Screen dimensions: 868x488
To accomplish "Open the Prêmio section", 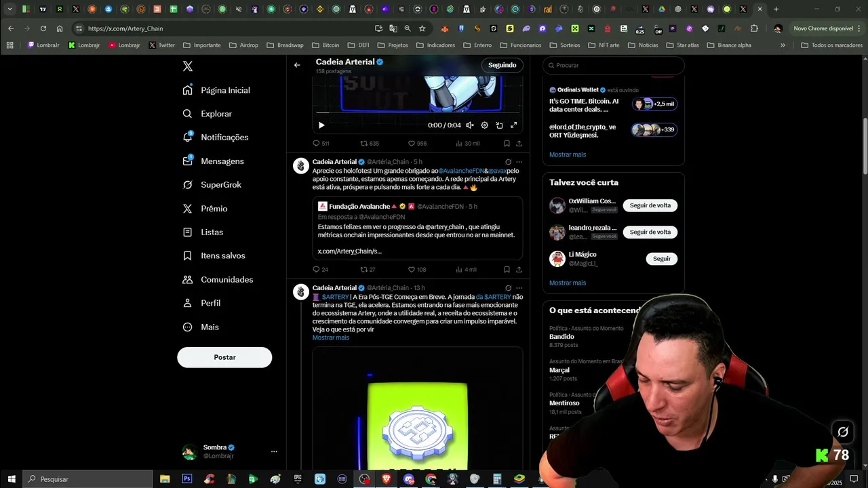I will tap(205, 209).
